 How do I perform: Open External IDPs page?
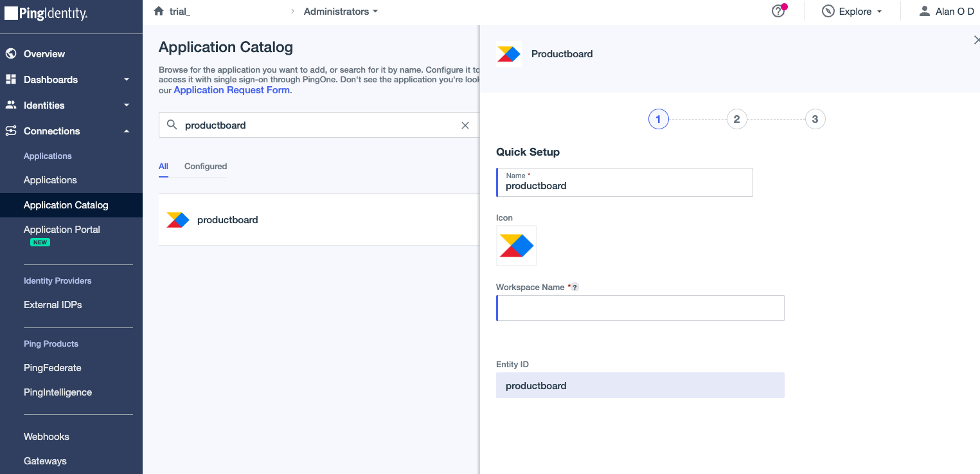coord(53,305)
